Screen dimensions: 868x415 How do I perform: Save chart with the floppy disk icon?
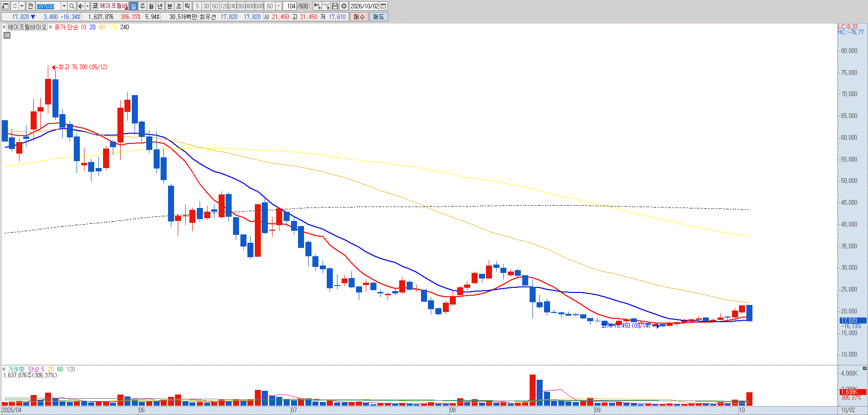pos(335,6)
